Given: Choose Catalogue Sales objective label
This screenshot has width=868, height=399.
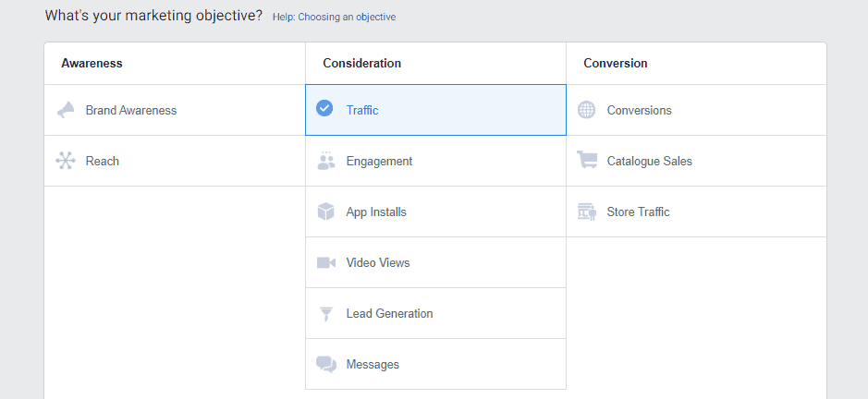Looking at the screenshot, I should point(649,161).
